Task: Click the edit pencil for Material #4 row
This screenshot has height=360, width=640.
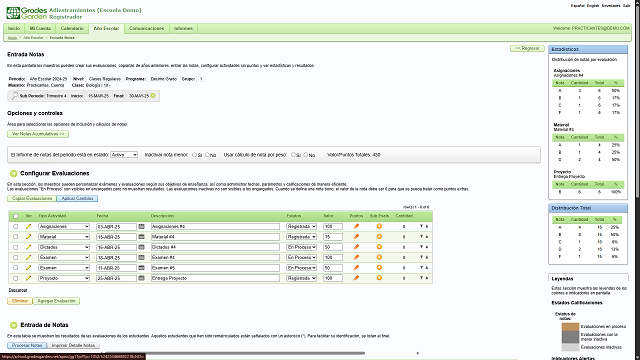Action: [28, 237]
